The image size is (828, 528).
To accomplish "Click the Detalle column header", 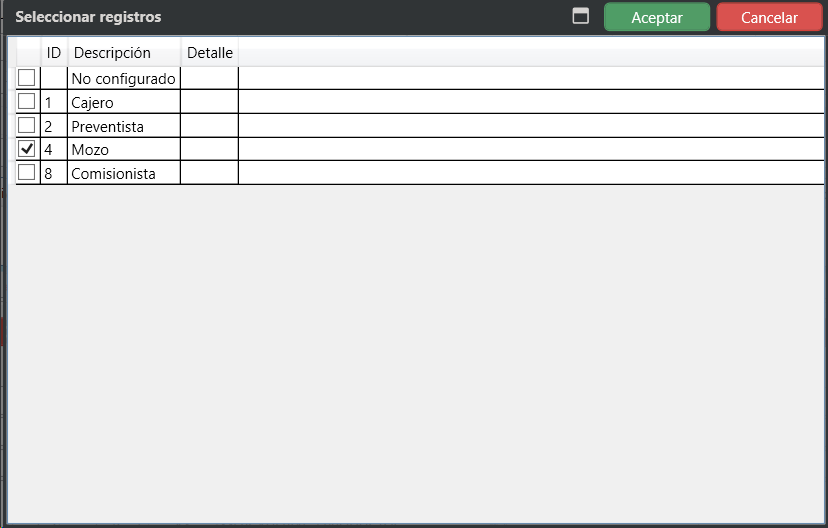I will [209, 53].
